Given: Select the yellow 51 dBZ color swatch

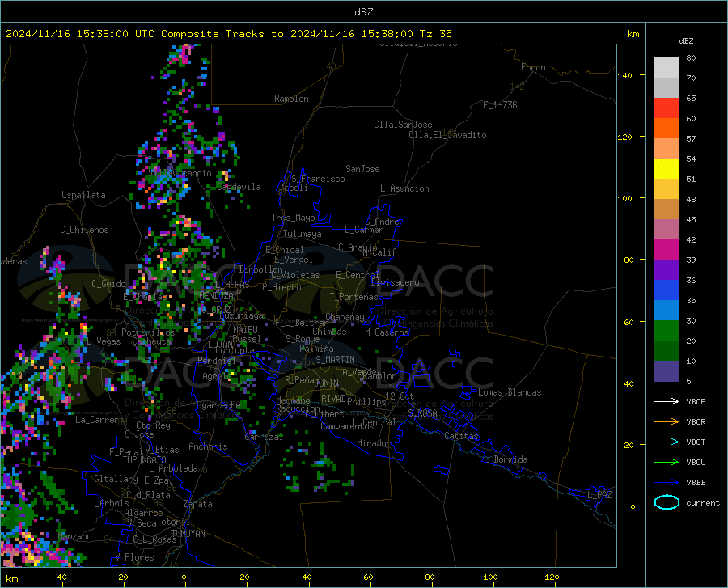Looking at the screenshot, I should (x=667, y=169).
